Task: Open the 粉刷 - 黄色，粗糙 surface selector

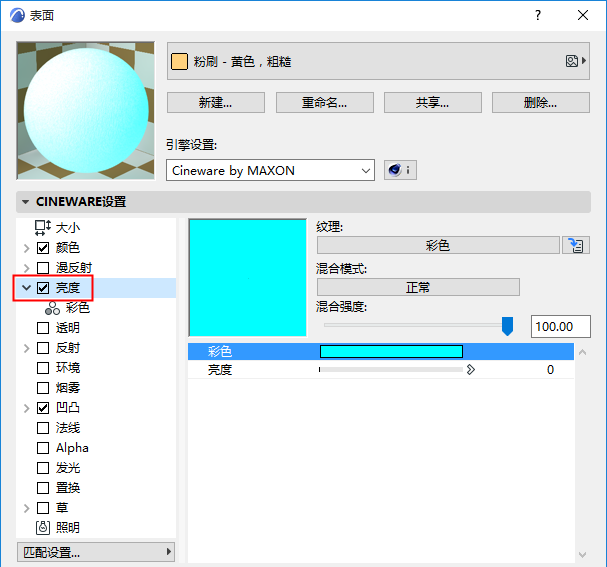Action: pos(378,61)
